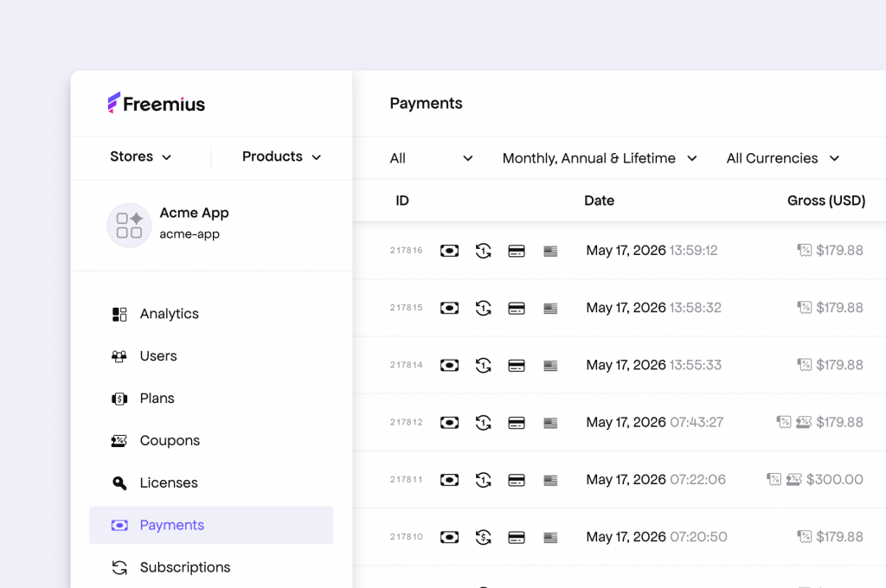Click payment ID 217815

[407, 308]
